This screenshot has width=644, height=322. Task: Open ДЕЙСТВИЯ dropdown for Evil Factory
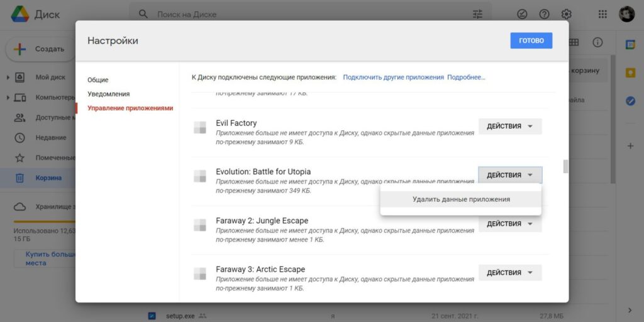(510, 126)
